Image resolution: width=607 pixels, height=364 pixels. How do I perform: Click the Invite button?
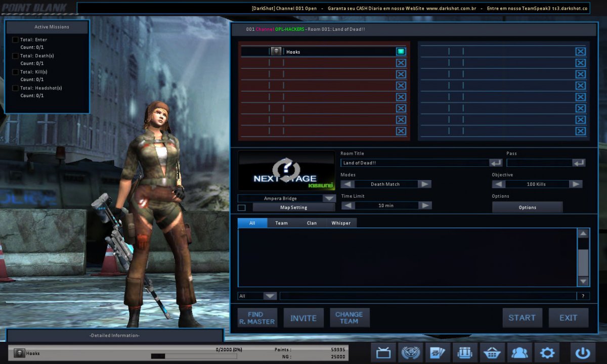(303, 318)
